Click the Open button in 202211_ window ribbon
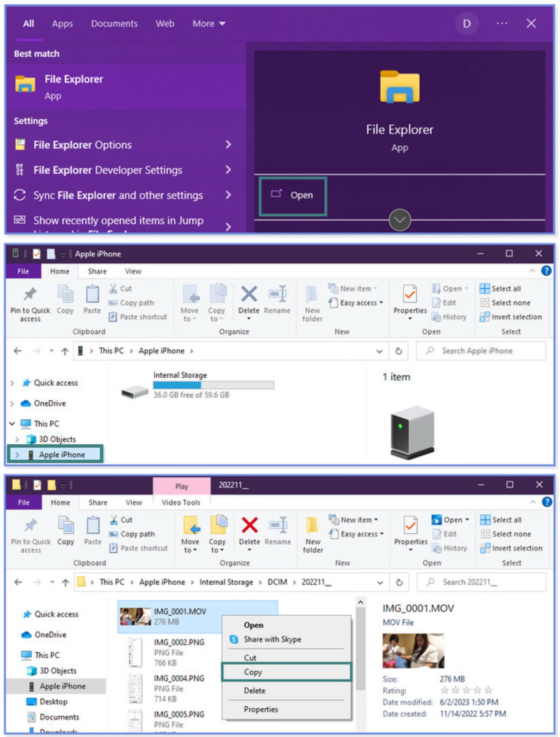 [x=450, y=520]
